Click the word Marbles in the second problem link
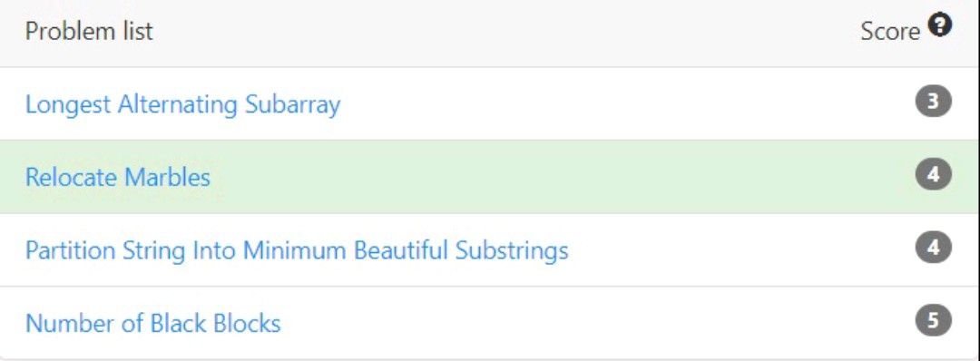The height and width of the screenshot is (361, 980). tap(168, 178)
